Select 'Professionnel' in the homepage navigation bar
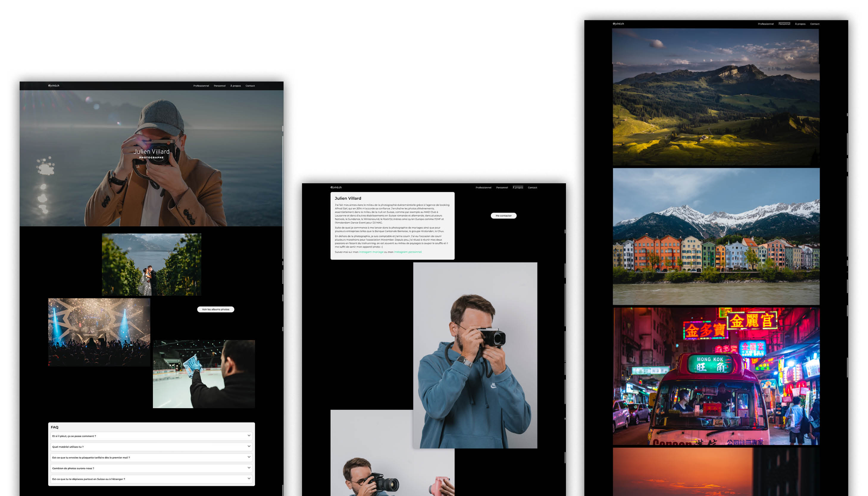 point(201,86)
